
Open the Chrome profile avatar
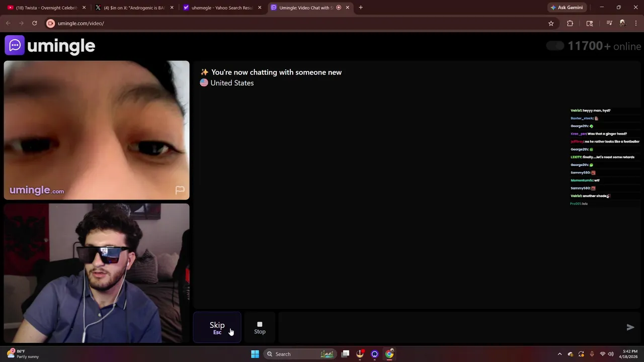[622, 23]
